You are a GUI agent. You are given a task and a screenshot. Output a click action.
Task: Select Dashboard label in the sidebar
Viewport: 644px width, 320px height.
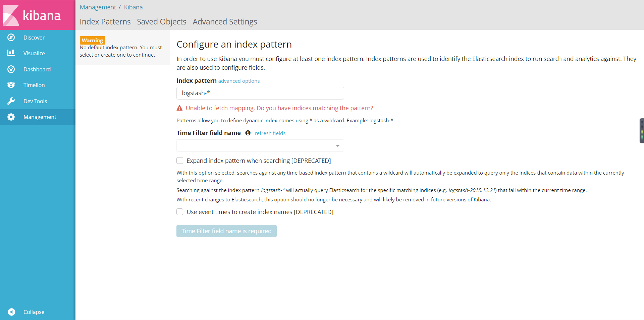(x=37, y=69)
